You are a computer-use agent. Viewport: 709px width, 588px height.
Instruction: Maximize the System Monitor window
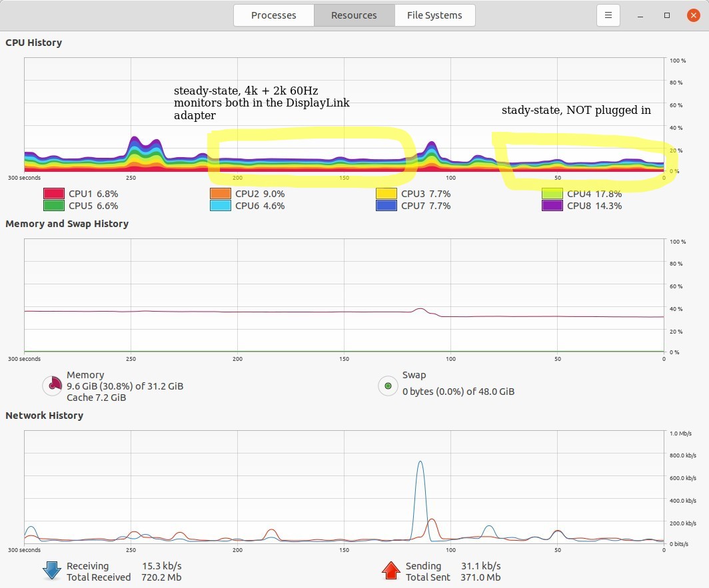[x=667, y=15]
